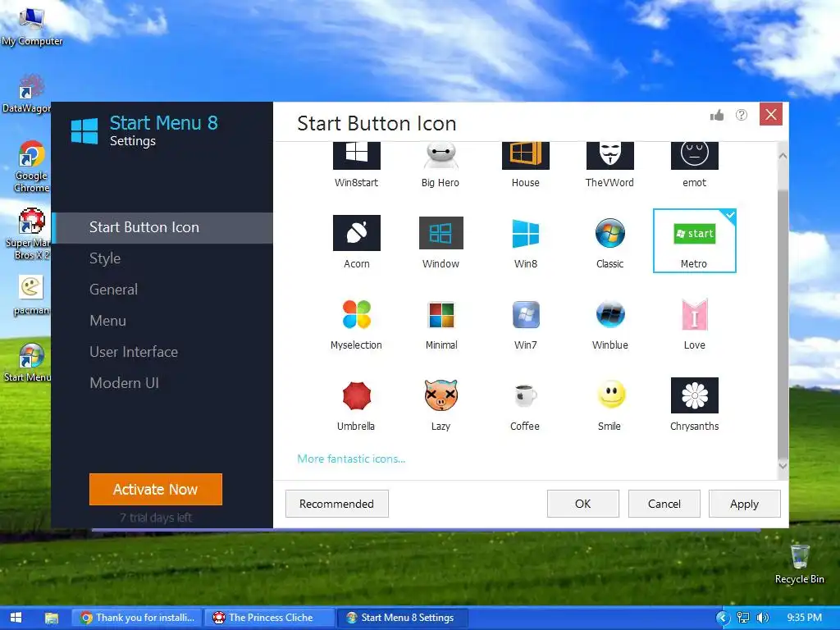Click scrollbar up arrow in icon list
Viewport: 840px width, 630px height.
point(783,156)
